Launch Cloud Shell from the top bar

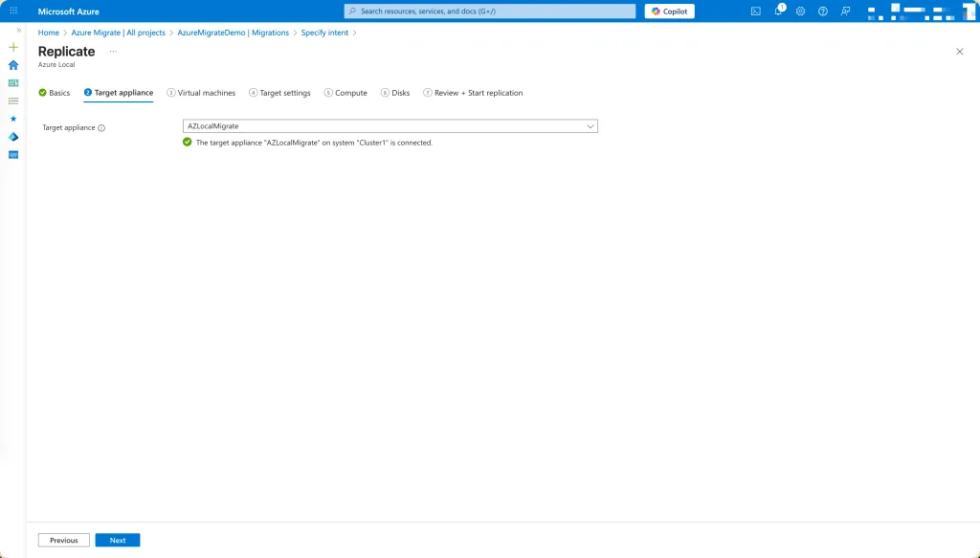point(756,11)
